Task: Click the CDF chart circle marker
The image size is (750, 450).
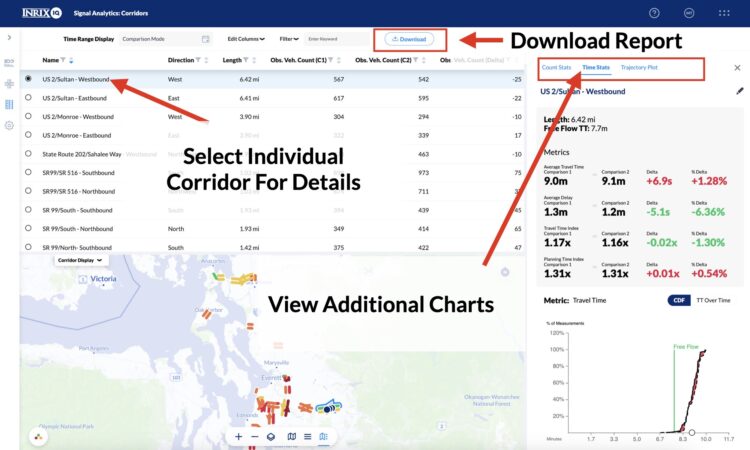Action: (692, 432)
